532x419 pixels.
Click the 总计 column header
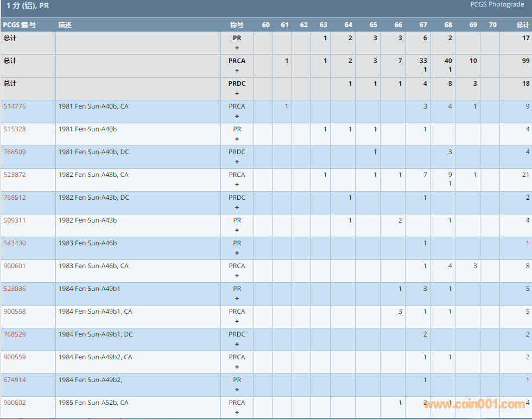[x=522, y=25]
